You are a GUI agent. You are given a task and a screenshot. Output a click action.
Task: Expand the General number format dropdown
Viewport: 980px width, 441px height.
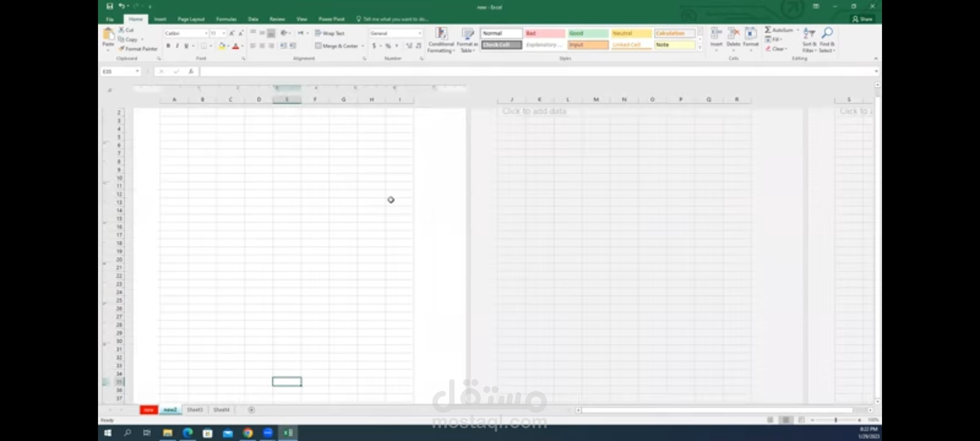point(419,33)
